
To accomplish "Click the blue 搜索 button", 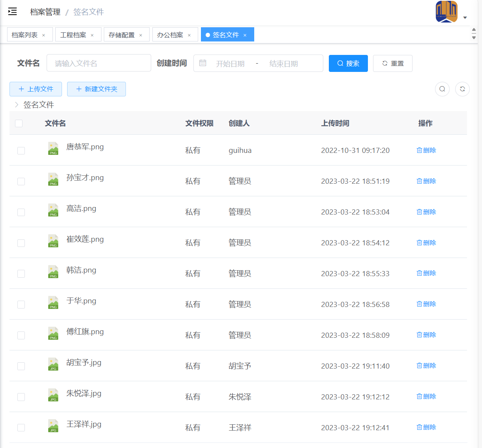I will pyautogui.click(x=348, y=63).
